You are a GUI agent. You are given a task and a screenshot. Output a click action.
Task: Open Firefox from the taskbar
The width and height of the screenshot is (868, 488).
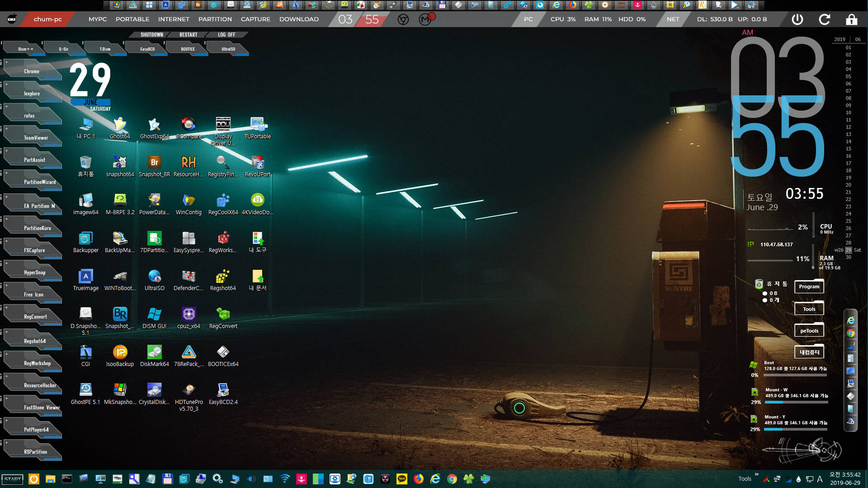[419, 479]
